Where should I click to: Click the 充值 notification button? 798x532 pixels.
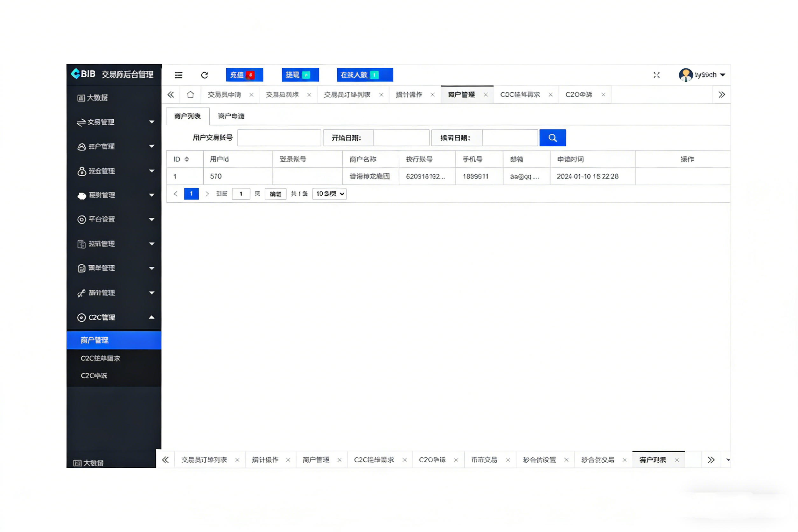pyautogui.click(x=244, y=75)
